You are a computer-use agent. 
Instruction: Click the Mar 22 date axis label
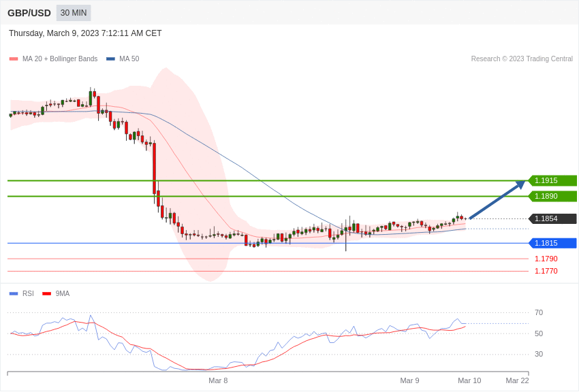(517, 380)
